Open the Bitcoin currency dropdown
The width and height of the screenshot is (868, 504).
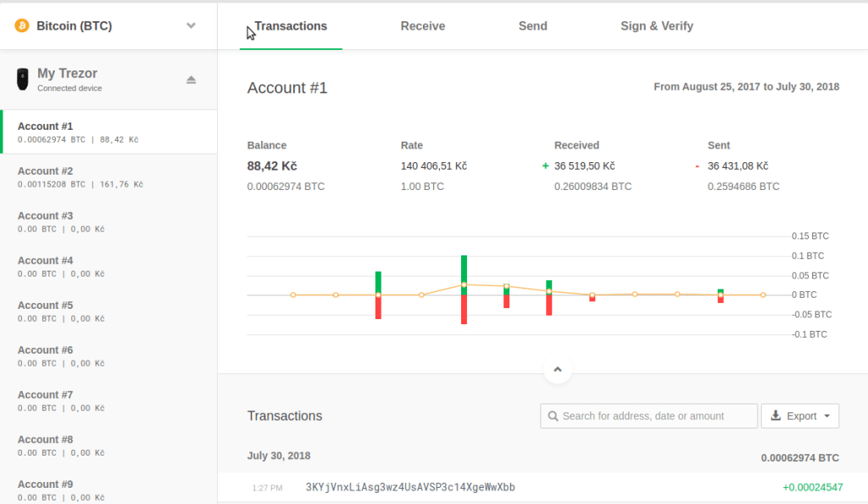pos(191,26)
